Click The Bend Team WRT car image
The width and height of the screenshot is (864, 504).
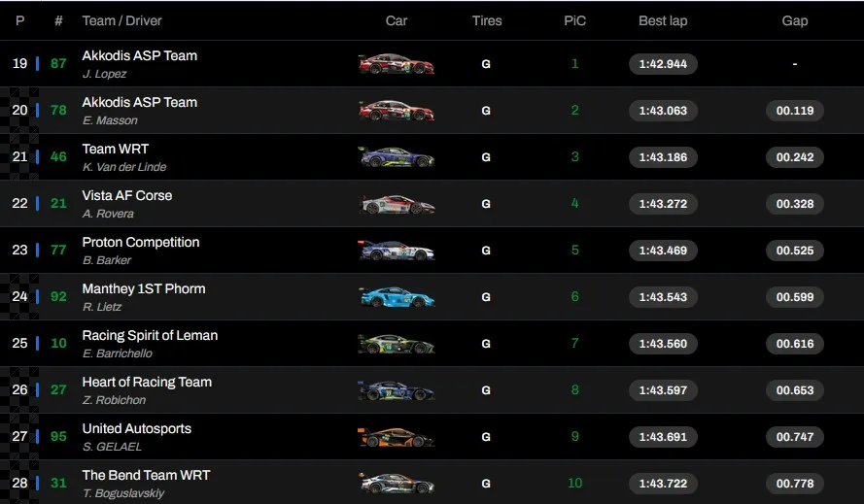click(396, 484)
